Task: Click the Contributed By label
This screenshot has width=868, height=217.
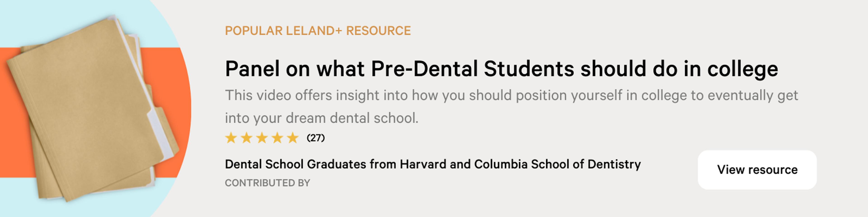Action: (x=267, y=183)
